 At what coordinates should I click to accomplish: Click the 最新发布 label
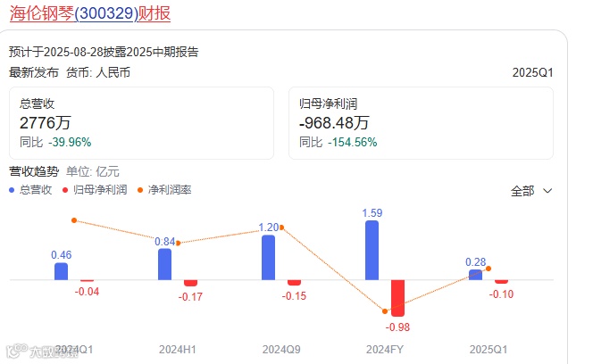34,72
